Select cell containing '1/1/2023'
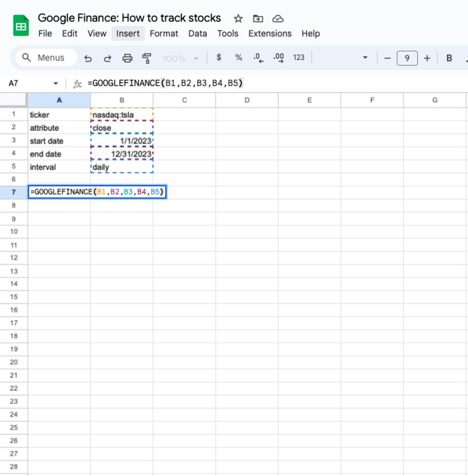 122,141
